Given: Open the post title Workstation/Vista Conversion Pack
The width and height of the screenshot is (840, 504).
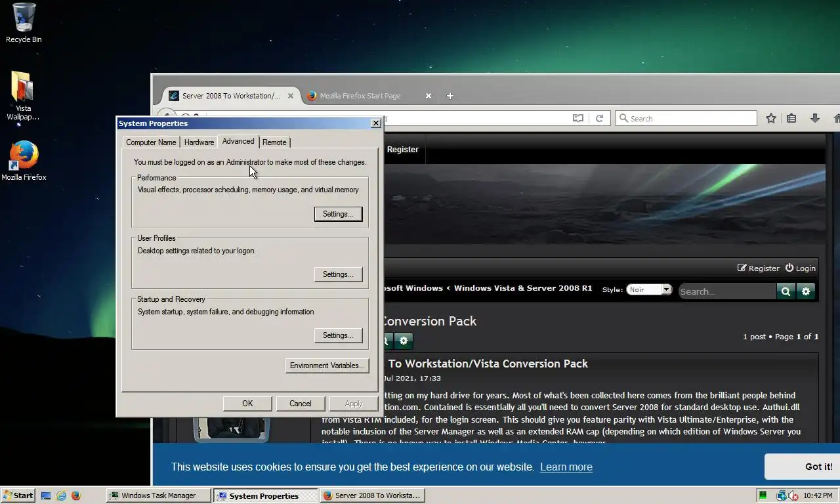Looking at the screenshot, I should point(488,364).
